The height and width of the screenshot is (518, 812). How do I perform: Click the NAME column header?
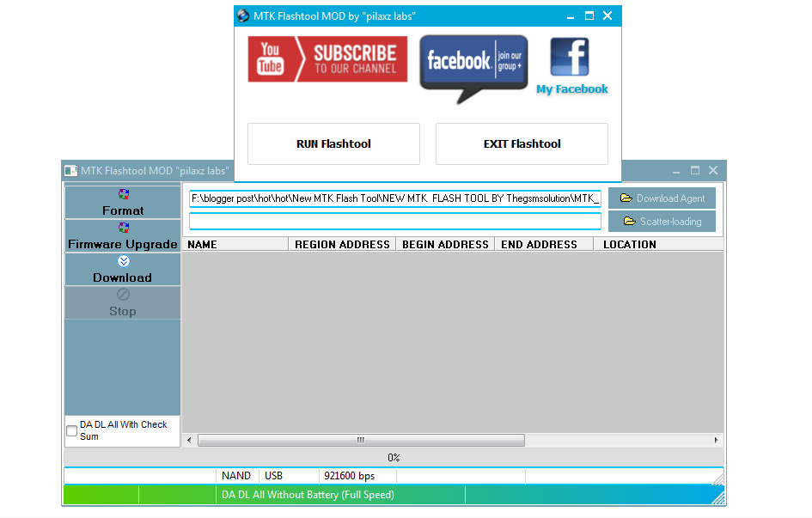click(x=235, y=244)
